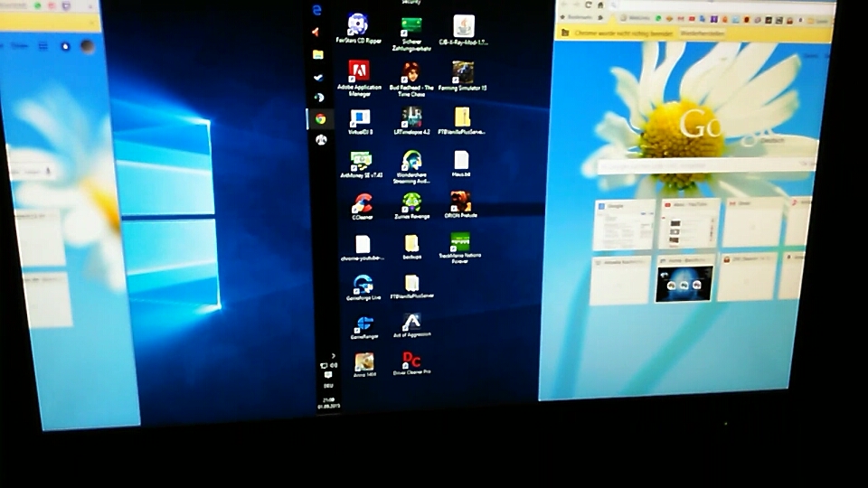Viewport: 868px width, 488px height.
Task: Launch Farming Simulator 15
Action: point(462,76)
